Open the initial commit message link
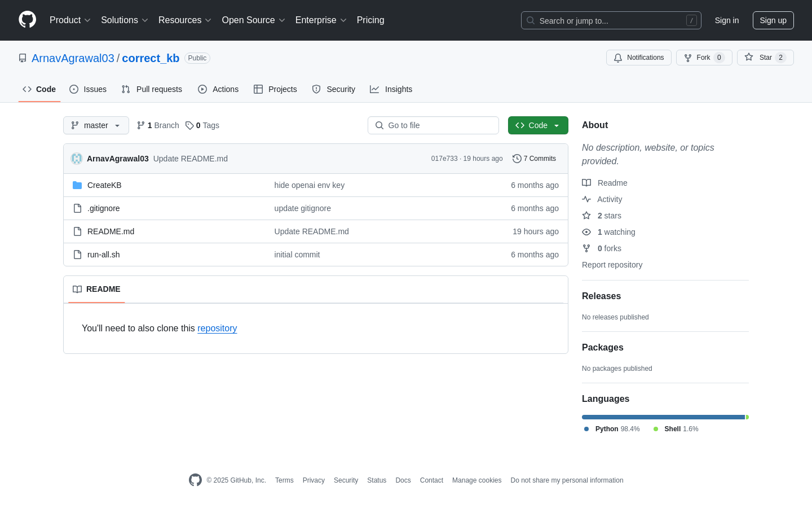 [x=297, y=255]
